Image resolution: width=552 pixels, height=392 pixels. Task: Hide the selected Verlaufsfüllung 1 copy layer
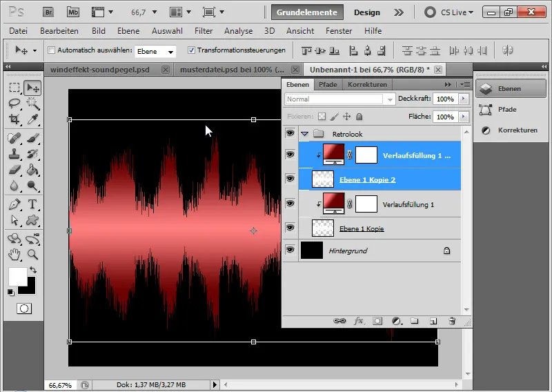click(290, 155)
